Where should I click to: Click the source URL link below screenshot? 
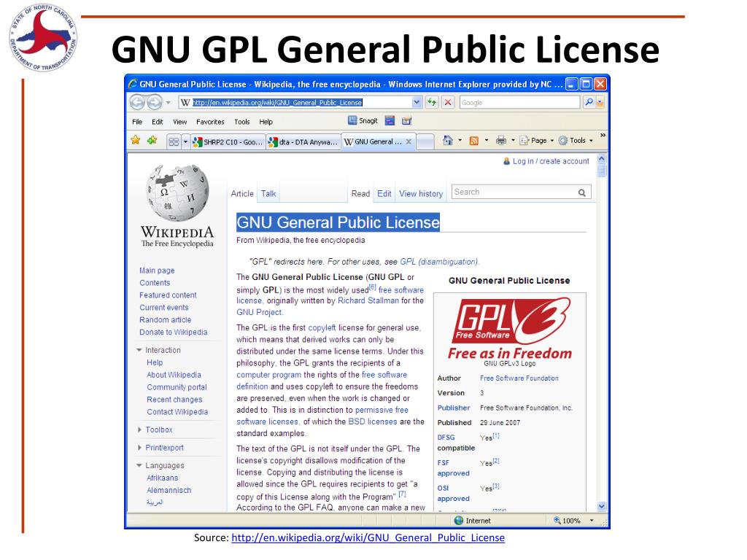pos(368,537)
